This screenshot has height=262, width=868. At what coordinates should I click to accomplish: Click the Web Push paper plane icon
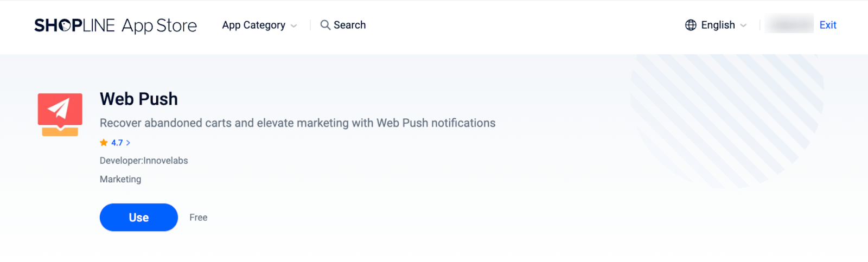pyautogui.click(x=60, y=114)
